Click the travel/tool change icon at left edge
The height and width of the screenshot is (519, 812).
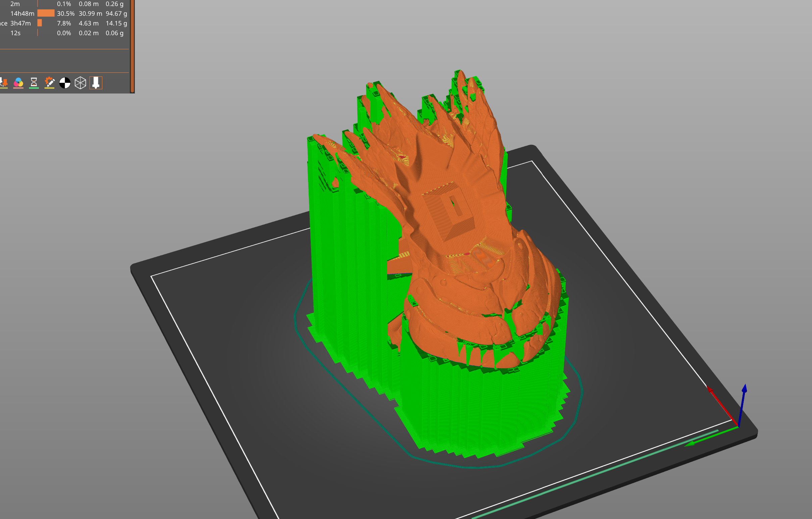pyautogui.click(x=3, y=82)
